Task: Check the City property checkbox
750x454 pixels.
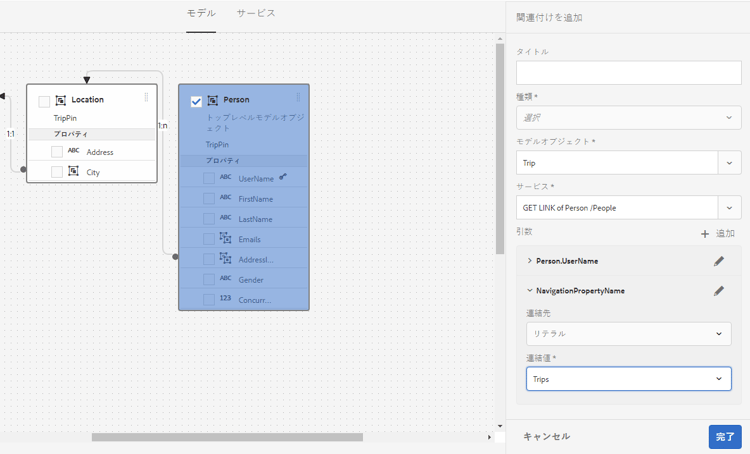Action: tap(57, 172)
